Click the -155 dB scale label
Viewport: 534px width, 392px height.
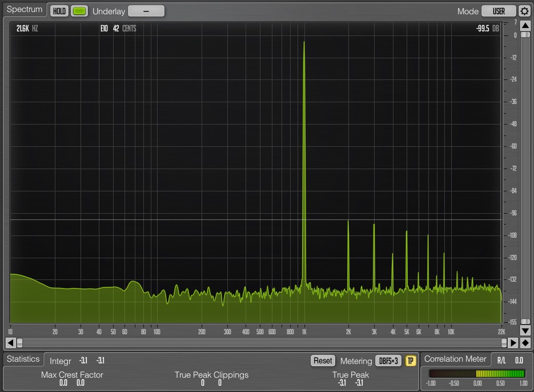coord(512,322)
